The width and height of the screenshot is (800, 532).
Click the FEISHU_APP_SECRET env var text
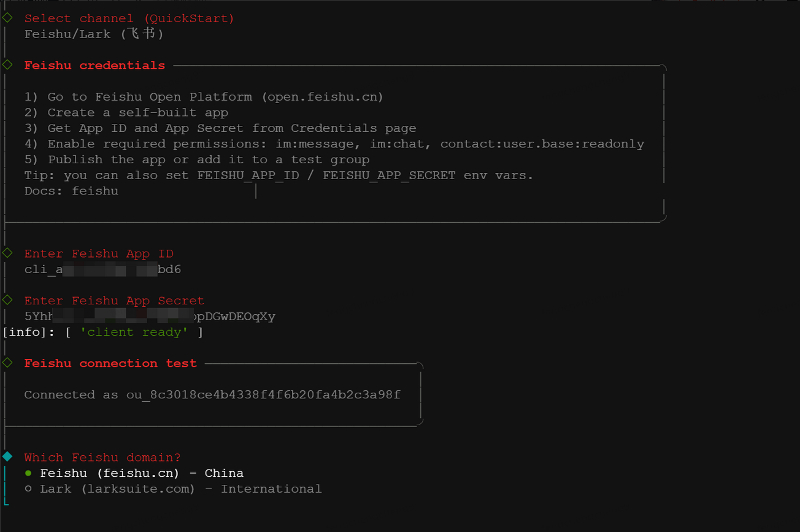coord(389,175)
